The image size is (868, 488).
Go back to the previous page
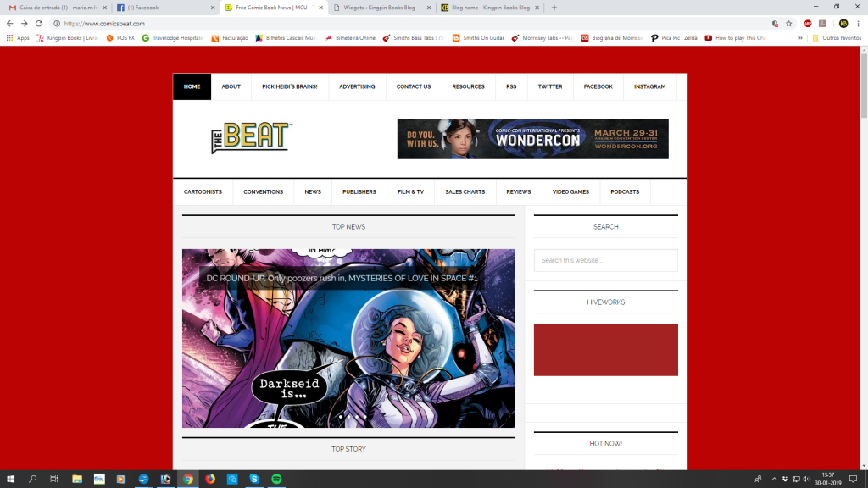tap(9, 23)
